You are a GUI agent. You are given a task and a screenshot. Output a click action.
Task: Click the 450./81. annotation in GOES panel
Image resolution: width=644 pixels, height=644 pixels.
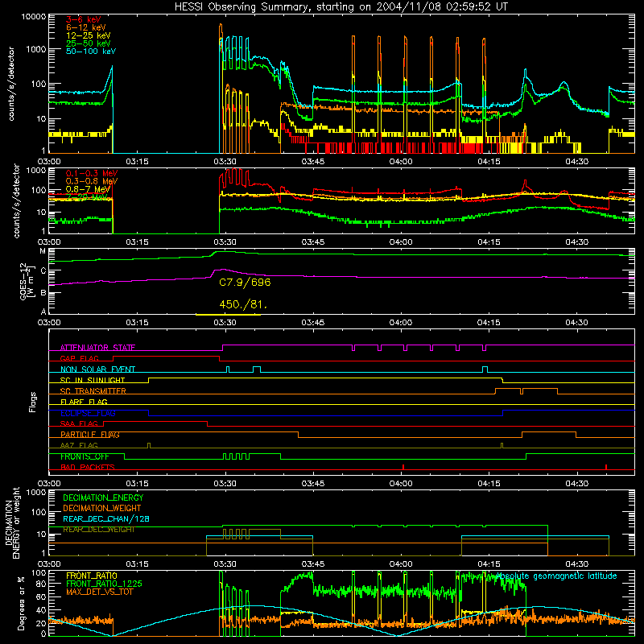pyautogui.click(x=244, y=305)
